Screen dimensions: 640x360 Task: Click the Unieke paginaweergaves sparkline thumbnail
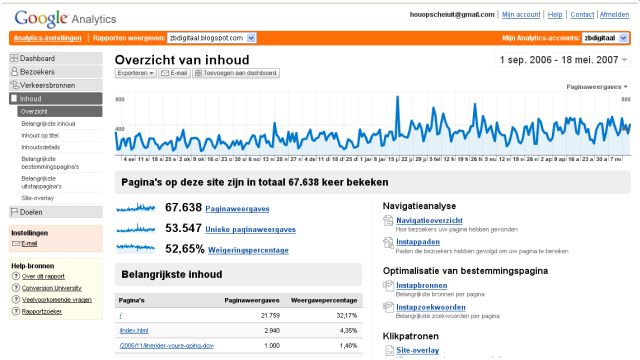(x=136, y=229)
